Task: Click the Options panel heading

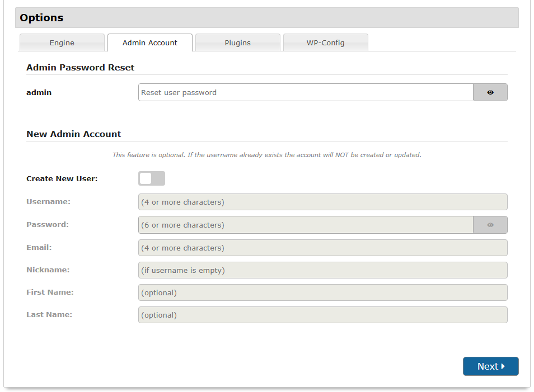Action: pos(41,18)
